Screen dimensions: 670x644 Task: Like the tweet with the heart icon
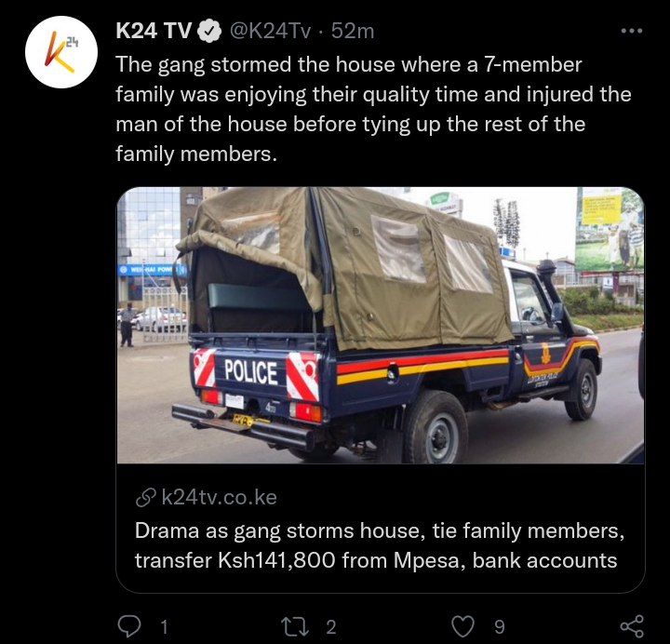click(x=463, y=627)
